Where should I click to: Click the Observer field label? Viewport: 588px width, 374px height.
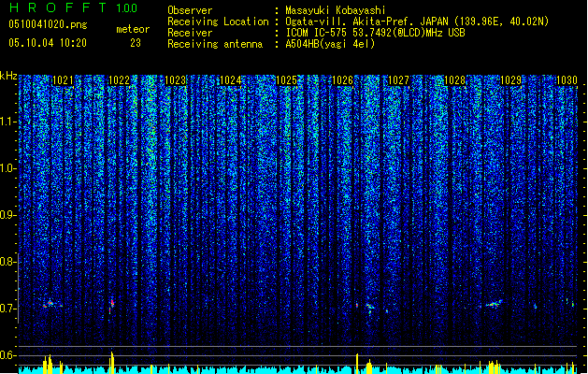(190, 10)
